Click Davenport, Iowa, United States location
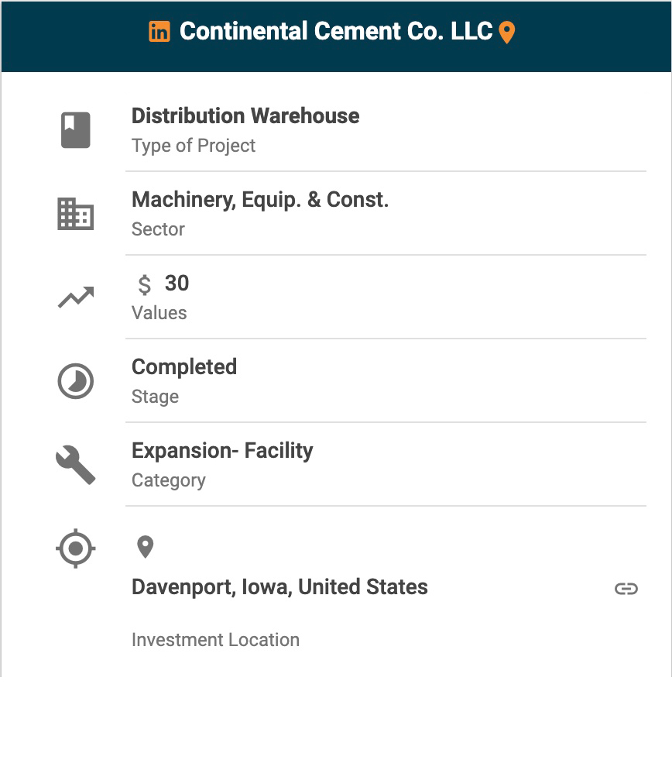Viewport: 672px width, 784px height. 279,587
